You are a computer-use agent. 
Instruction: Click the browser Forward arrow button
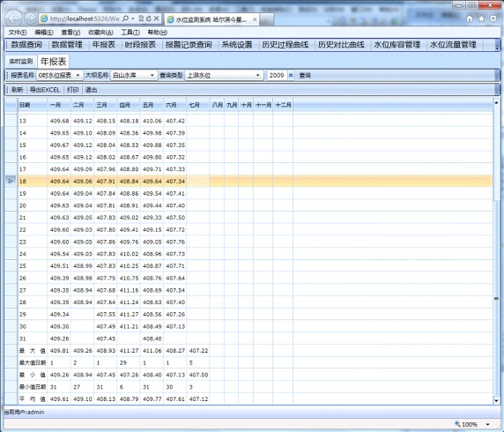30,19
